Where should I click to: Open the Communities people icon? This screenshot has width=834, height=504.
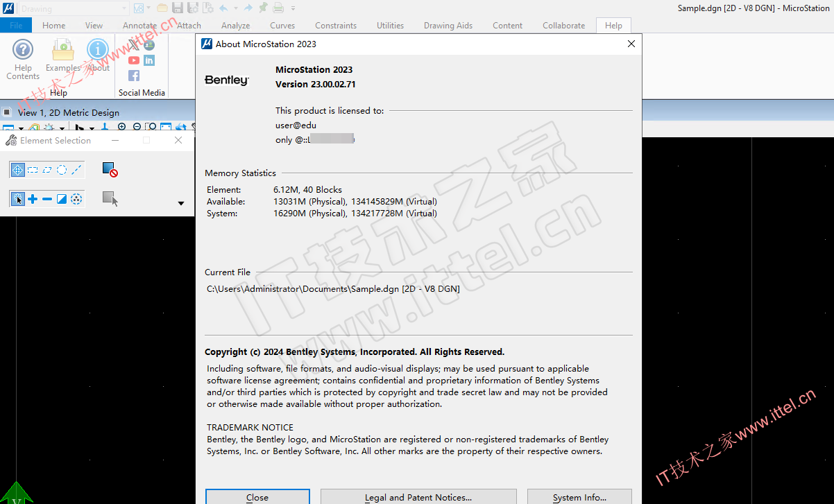(x=149, y=45)
